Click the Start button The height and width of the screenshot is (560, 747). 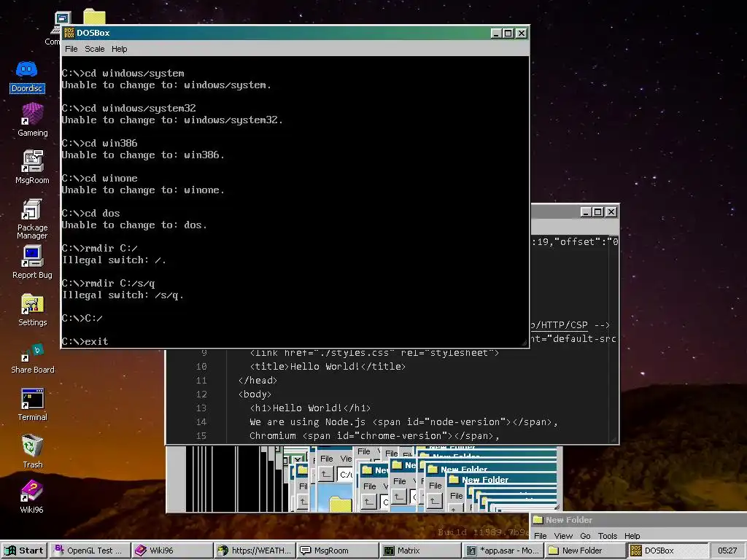click(x=24, y=551)
